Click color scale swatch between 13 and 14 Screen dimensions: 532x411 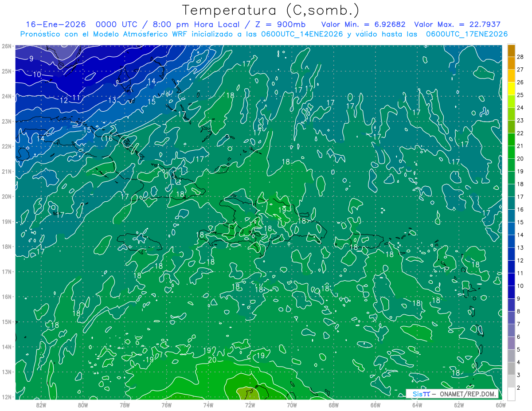click(x=511, y=241)
